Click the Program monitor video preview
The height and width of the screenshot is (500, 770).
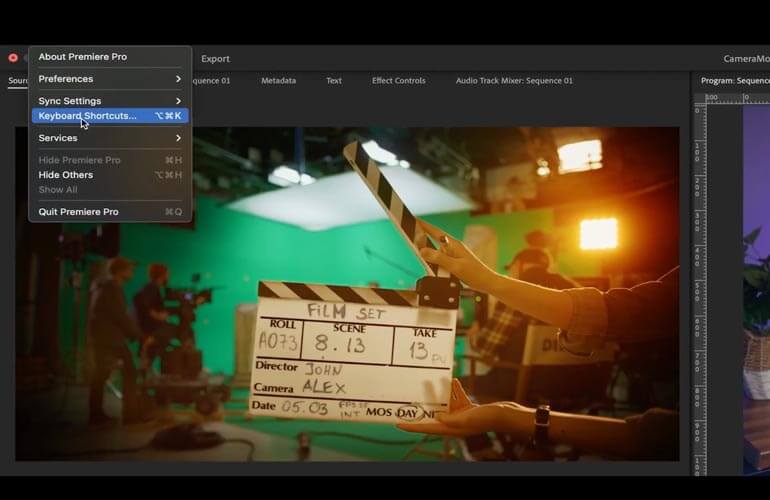pyautogui.click(x=756, y=290)
